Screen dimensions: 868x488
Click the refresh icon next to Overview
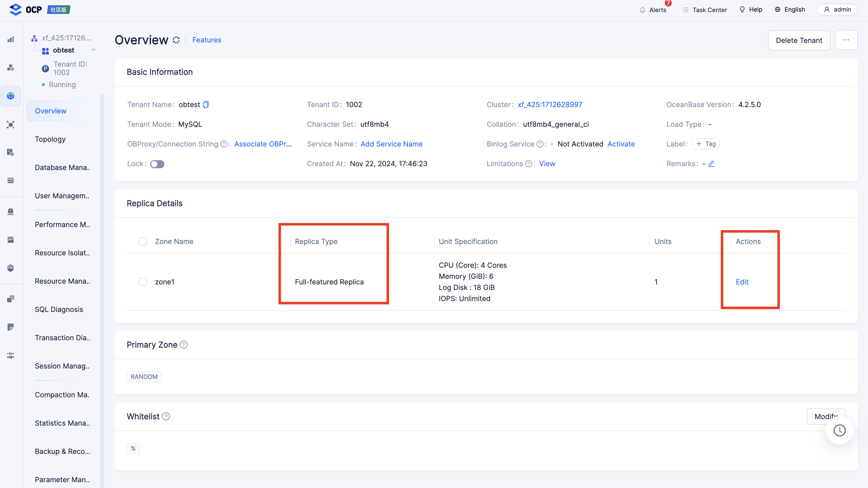click(x=176, y=40)
